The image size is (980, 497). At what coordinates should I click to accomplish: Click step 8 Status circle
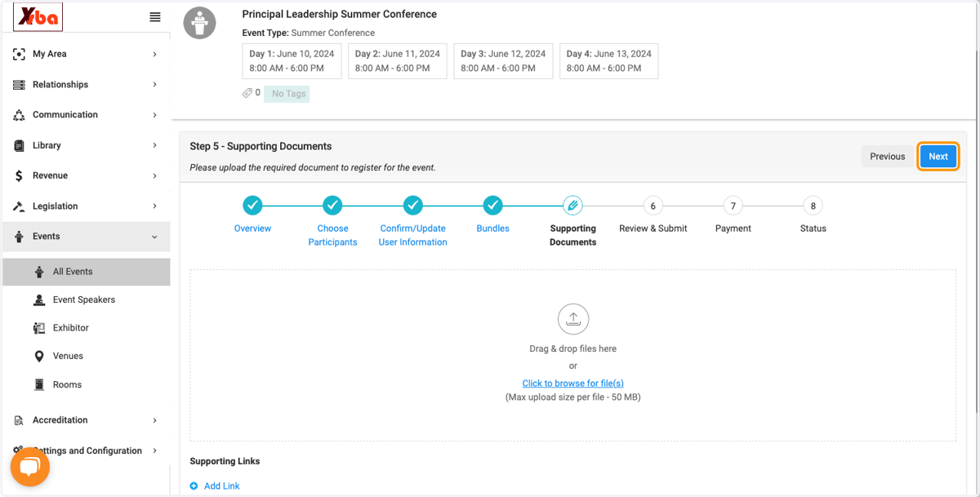pyautogui.click(x=813, y=206)
